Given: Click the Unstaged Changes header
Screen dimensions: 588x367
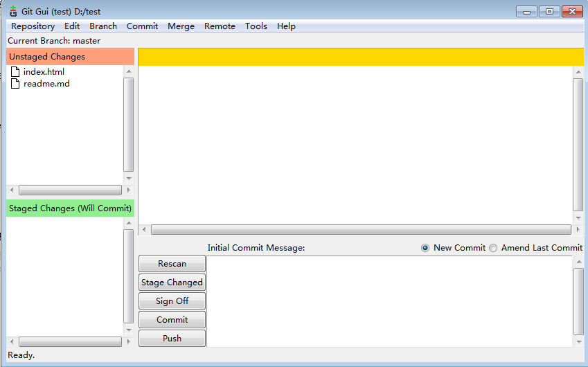Looking at the screenshot, I should pyautogui.click(x=70, y=57).
